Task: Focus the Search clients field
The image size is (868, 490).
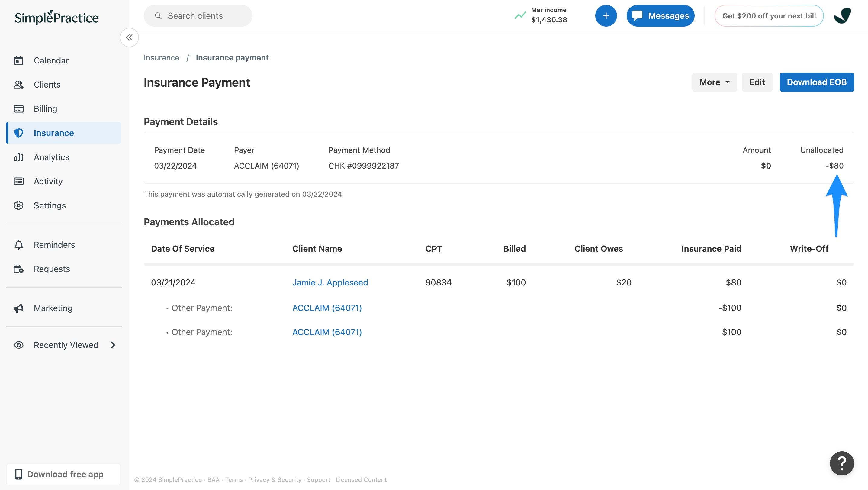Action: [x=198, y=15]
